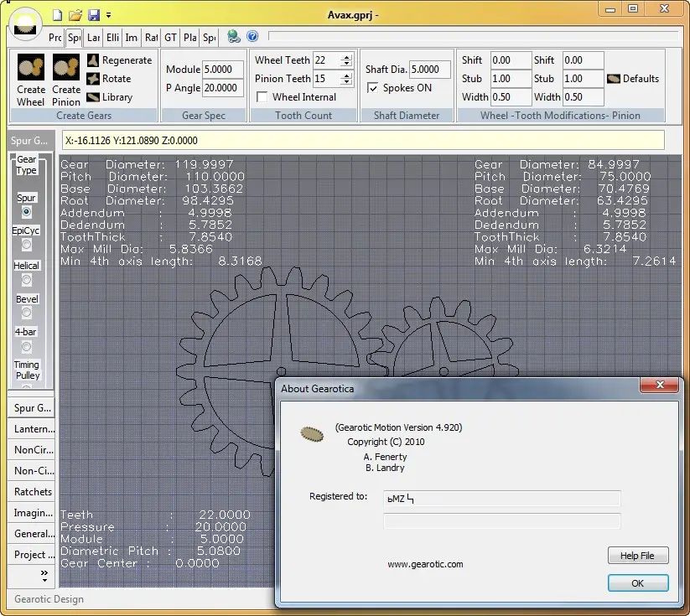Open the Non-Ci... sidebar panel

point(31,471)
